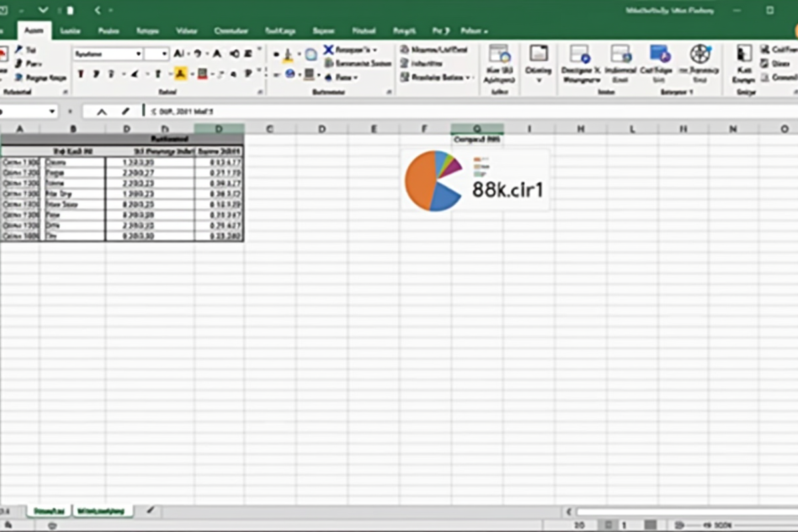Screen dimensions: 798x532
Task: Open the title bar quick access down chevron
Action: 43,10
